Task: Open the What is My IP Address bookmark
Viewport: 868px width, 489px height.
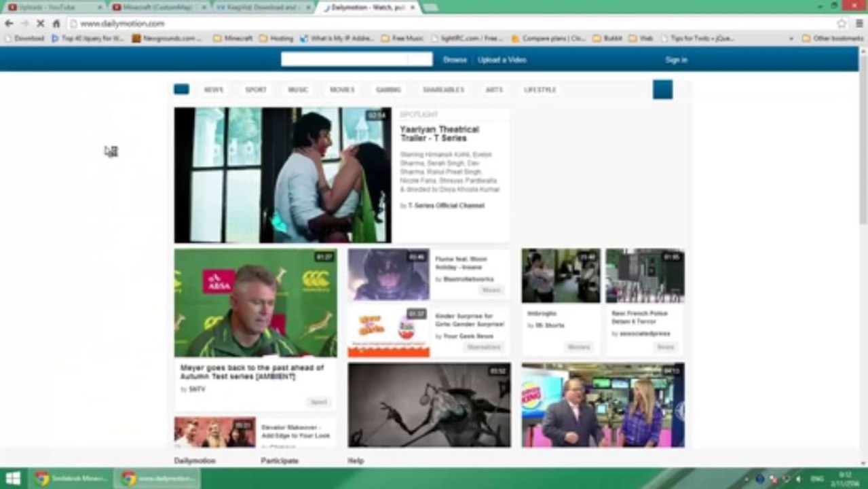Action: tap(337, 39)
